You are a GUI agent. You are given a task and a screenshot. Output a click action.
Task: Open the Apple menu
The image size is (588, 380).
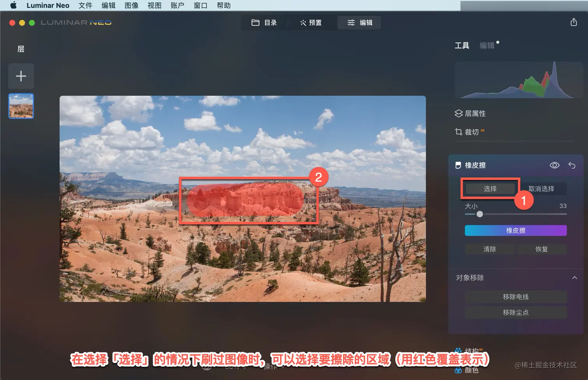click(13, 5)
